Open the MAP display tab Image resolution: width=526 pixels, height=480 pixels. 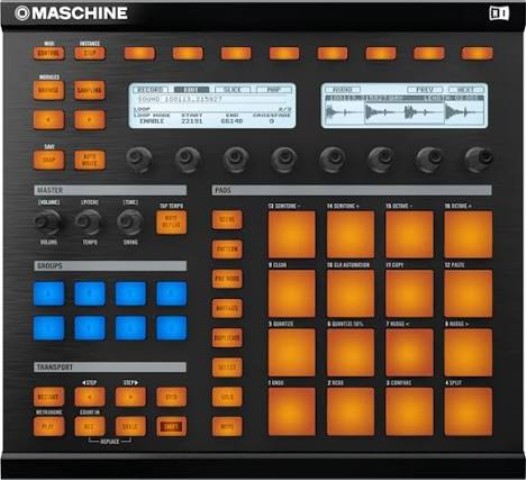pyautogui.click(x=274, y=90)
